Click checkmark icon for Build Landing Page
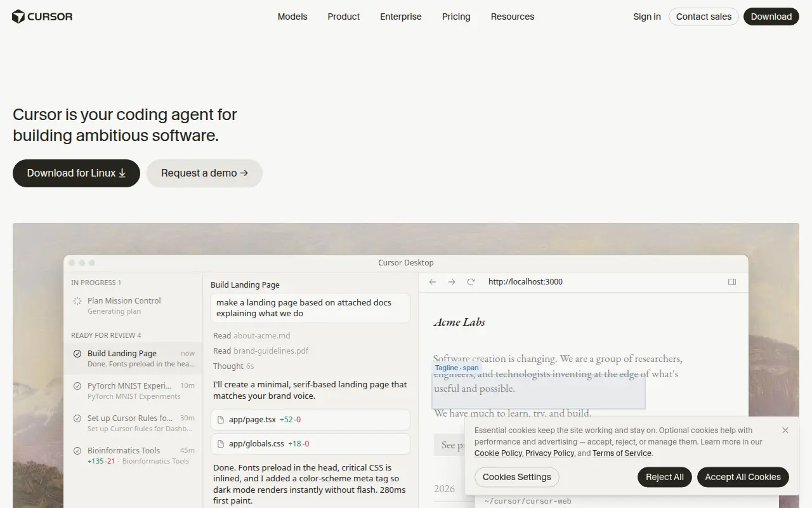This screenshot has width=812, height=508. tap(77, 354)
